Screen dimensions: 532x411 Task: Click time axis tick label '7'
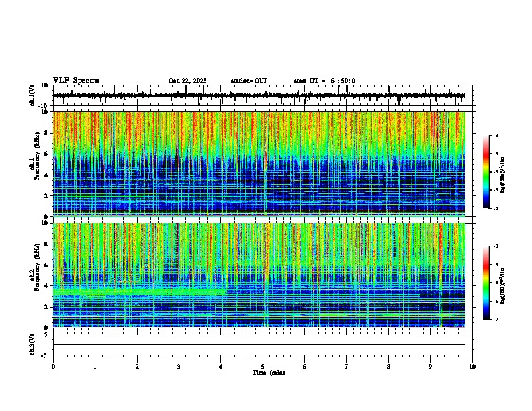[x=347, y=367]
